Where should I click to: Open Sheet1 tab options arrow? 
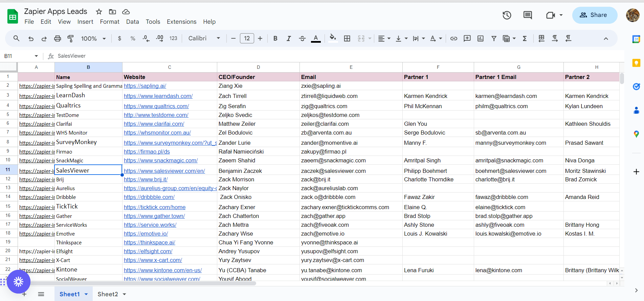pyautogui.click(x=86, y=294)
